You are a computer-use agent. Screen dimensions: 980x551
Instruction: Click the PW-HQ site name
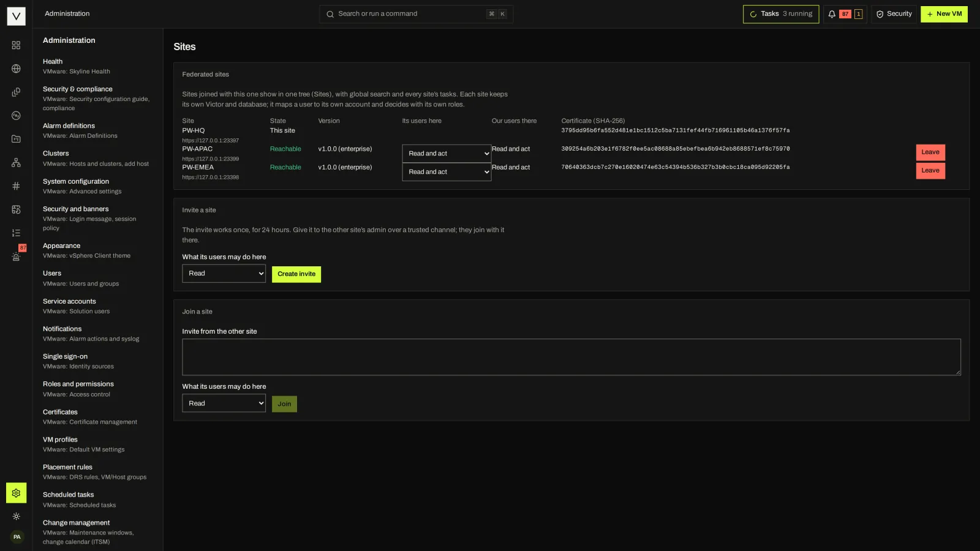tap(194, 130)
